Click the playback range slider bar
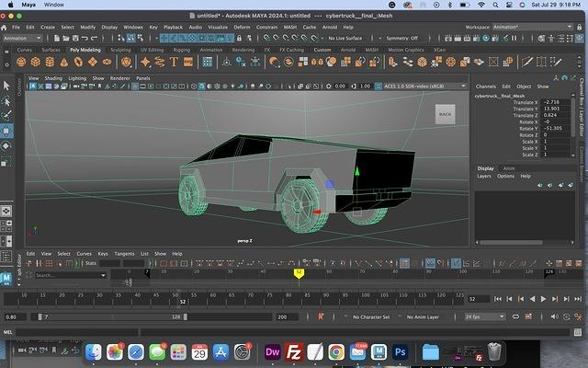This screenshot has width=588, height=368. coord(112,316)
